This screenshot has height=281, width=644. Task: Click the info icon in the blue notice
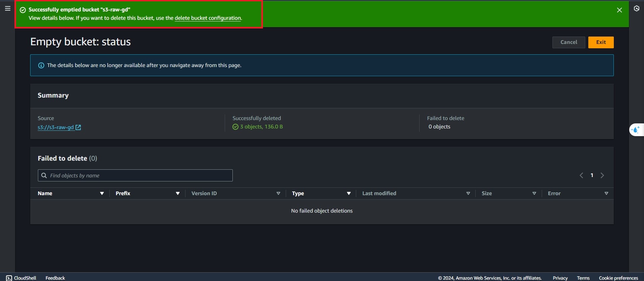coord(41,65)
